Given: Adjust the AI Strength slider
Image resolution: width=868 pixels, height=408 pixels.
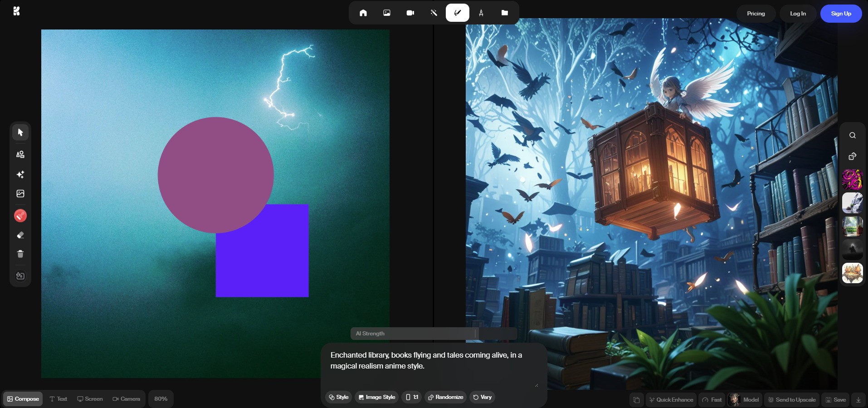Looking at the screenshot, I should 475,334.
